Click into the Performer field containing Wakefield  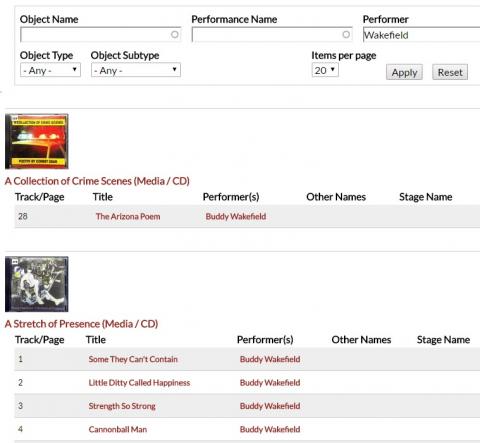point(421,35)
